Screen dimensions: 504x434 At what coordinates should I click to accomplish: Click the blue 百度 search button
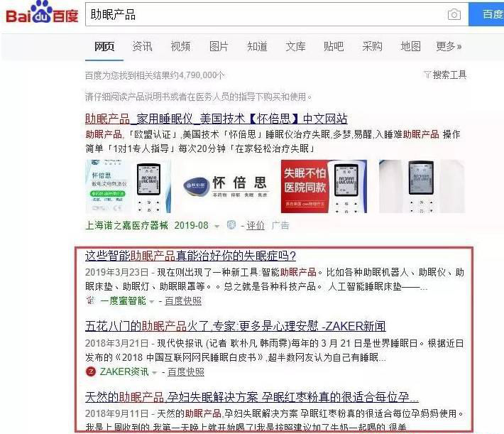click(x=486, y=14)
